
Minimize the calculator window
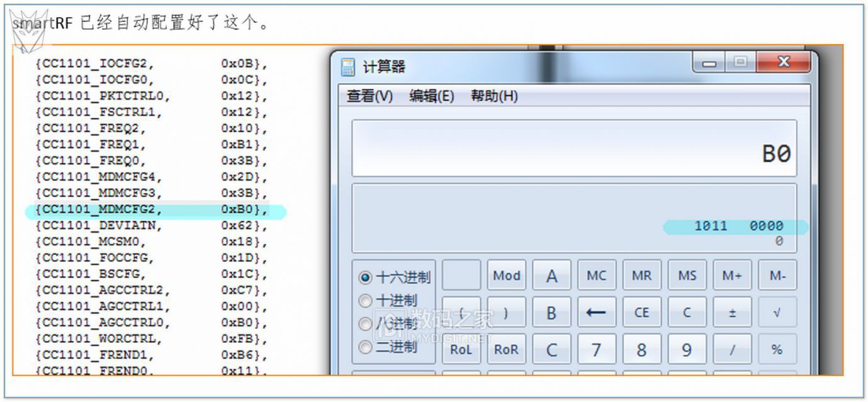[x=710, y=62]
